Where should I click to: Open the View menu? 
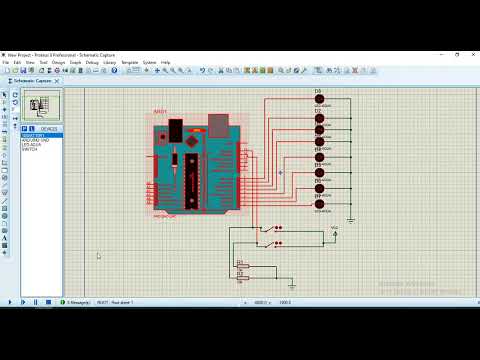(30, 62)
